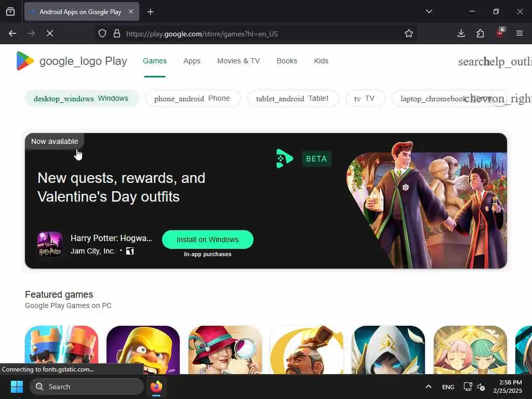This screenshot has height=399, width=532.
Task: Open the browser extensions menu
Action: click(x=480, y=33)
